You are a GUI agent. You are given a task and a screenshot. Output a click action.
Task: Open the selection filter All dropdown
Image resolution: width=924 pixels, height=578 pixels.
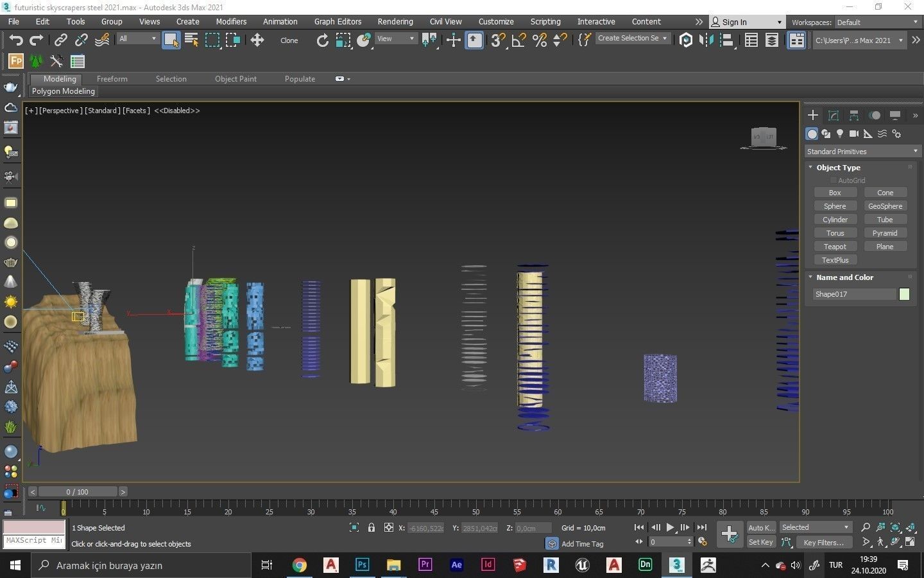pos(137,39)
